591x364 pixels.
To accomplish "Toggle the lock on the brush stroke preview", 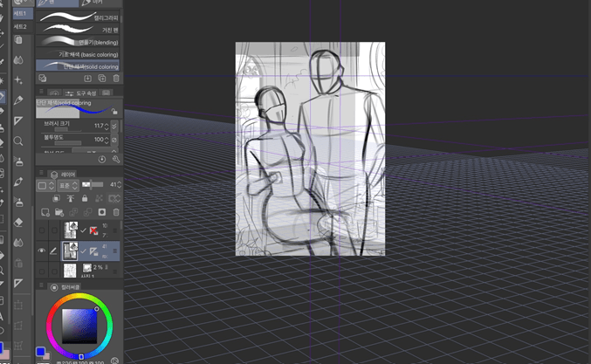I will click(114, 112).
